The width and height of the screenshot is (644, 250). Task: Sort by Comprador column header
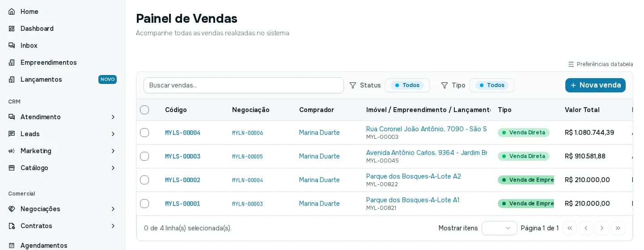coord(317,110)
